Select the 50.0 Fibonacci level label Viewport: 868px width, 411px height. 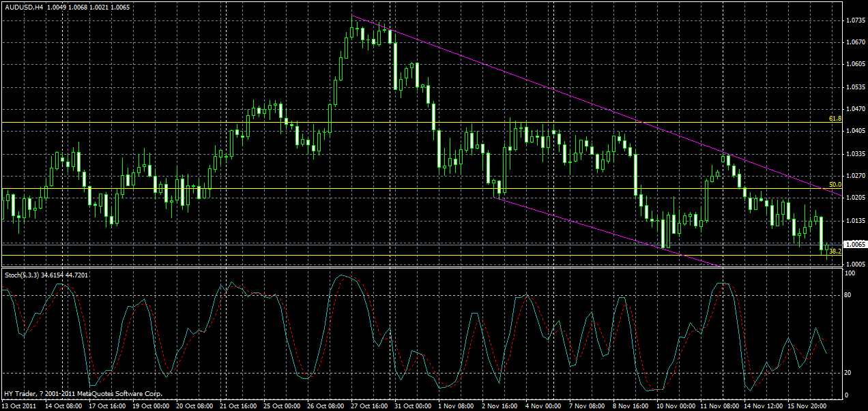[834, 184]
